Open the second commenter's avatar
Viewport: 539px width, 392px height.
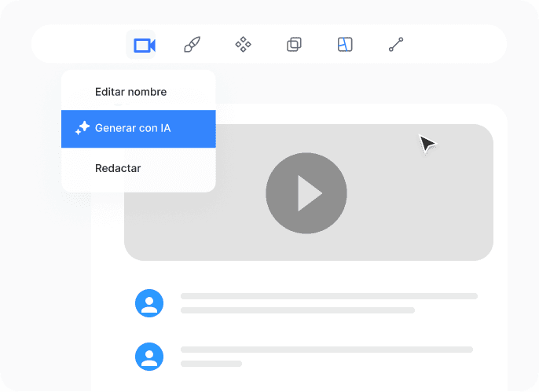[x=149, y=357]
